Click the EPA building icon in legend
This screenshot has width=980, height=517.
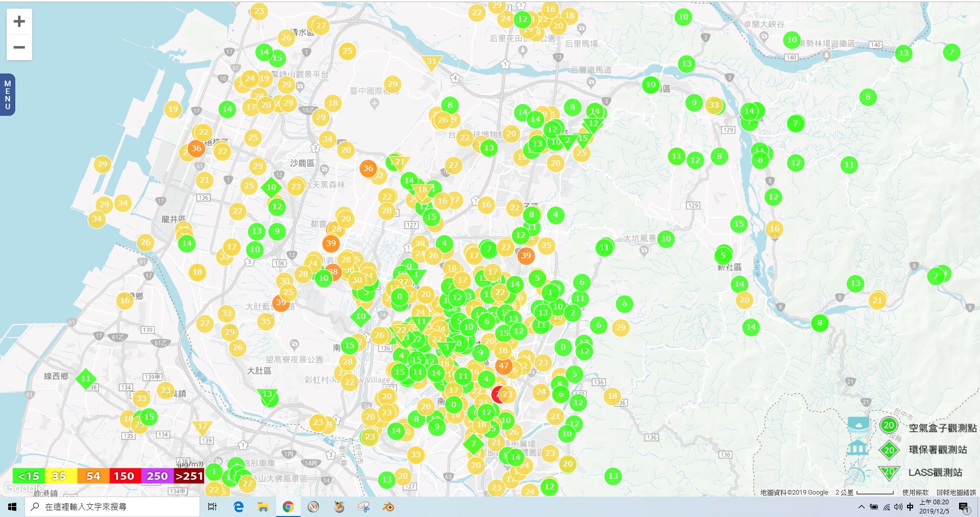[x=857, y=448]
